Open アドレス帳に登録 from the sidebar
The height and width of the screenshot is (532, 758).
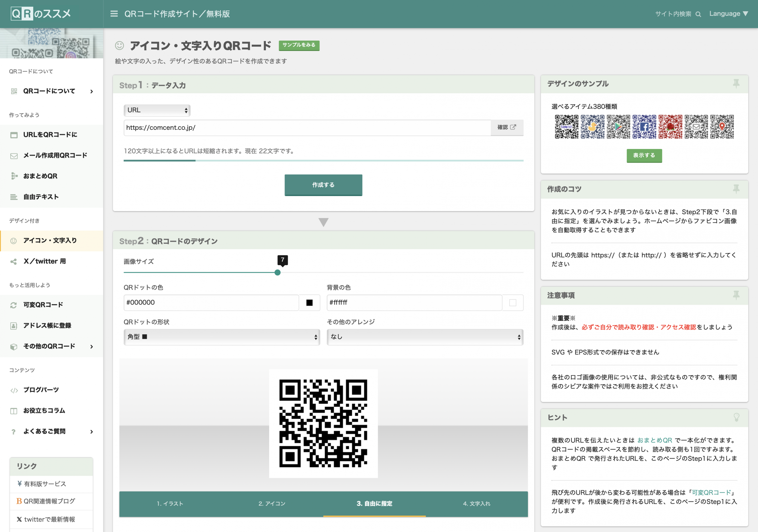[x=47, y=325]
